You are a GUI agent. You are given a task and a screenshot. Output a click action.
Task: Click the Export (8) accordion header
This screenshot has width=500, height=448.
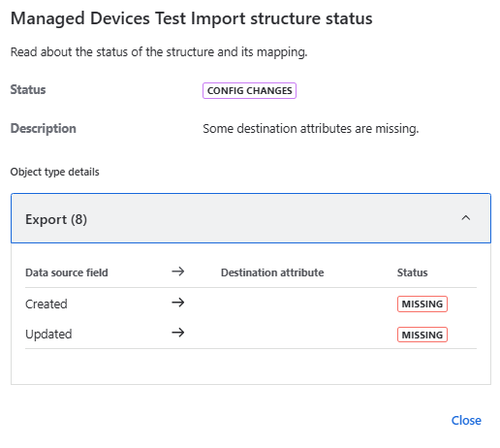tap(251, 218)
